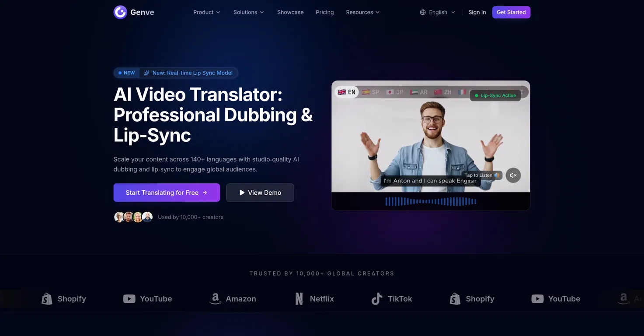Screen dimensions: 644x336
Task: Click the creator avatars group
Action: coord(133,217)
